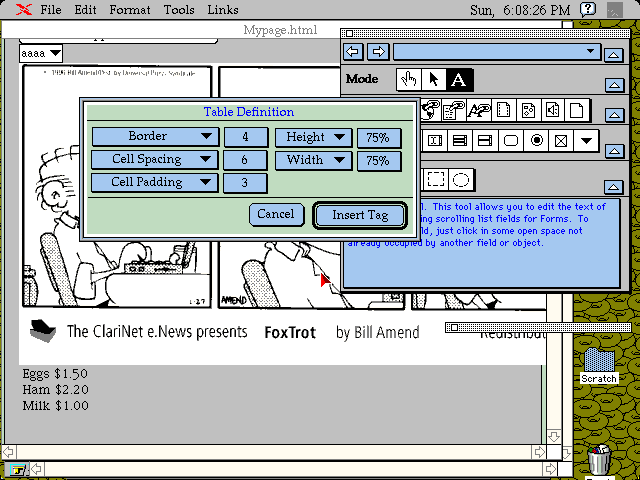Cancel the Table Definition dialog
The height and width of the screenshot is (480, 640).
click(x=276, y=214)
